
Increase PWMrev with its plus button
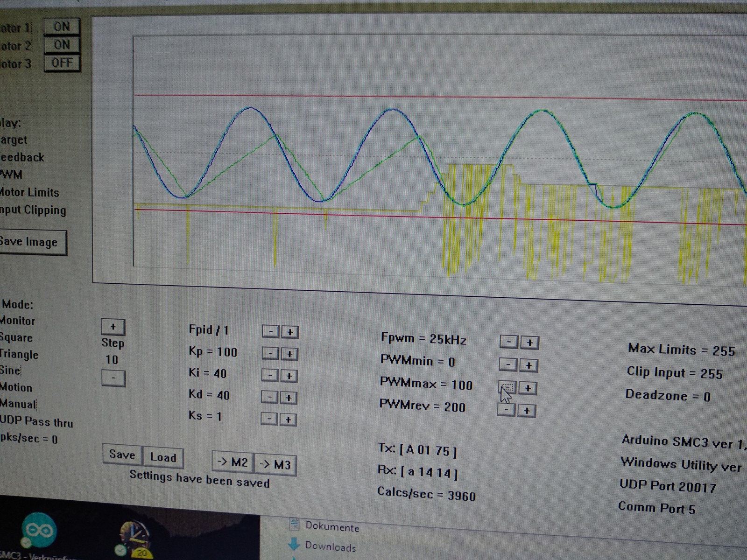(527, 410)
